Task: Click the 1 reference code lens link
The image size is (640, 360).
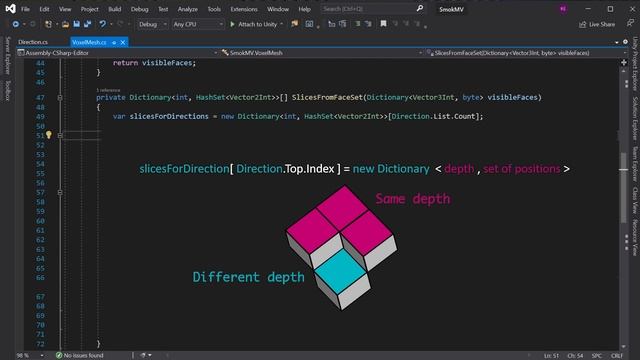Action: click(x=108, y=90)
